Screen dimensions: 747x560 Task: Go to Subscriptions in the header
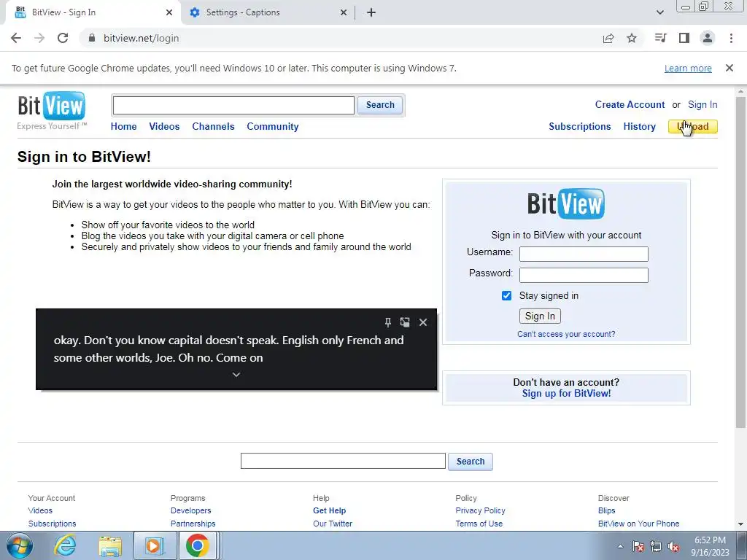tap(580, 127)
